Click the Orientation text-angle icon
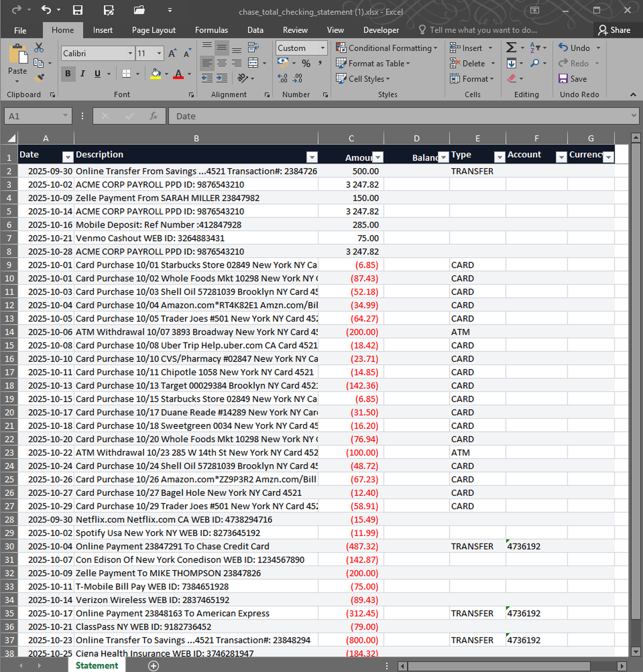The image size is (643, 672). point(242,78)
